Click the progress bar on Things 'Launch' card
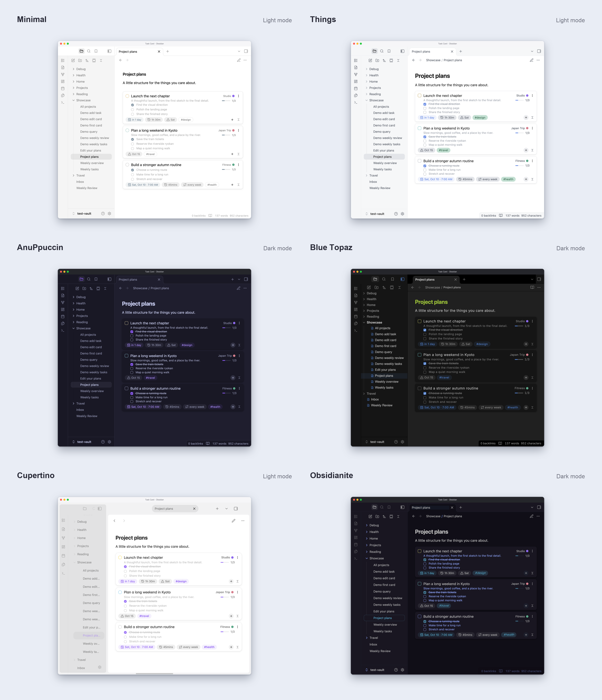The height and width of the screenshot is (700, 602). click(x=519, y=100)
